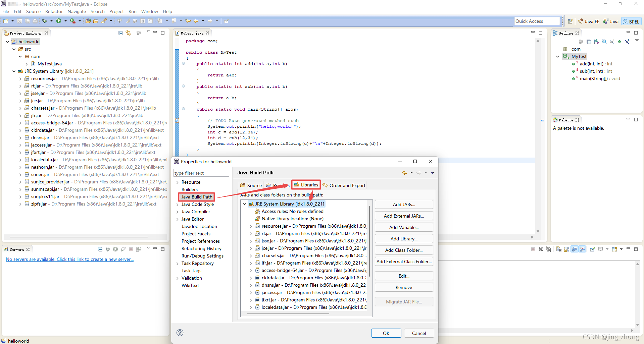Open the dialog view menu dropdown
Viewport: 644px width, 344px height.
point(433,173)
